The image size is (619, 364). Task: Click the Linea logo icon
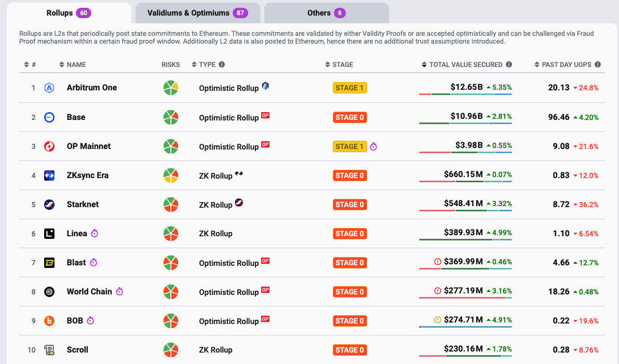click(49, 234)
